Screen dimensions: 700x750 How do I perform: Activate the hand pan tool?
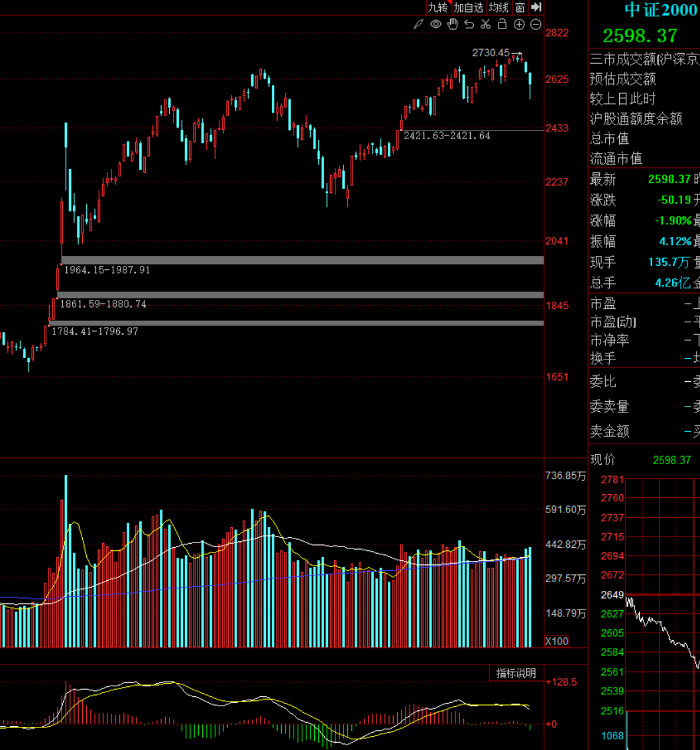tap(453, 25)
